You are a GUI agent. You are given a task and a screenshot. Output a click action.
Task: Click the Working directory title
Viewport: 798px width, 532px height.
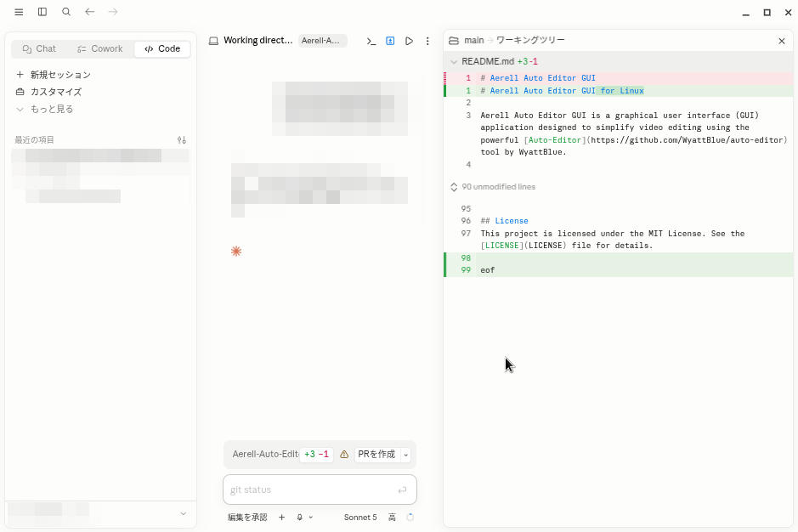click(258, 40)
